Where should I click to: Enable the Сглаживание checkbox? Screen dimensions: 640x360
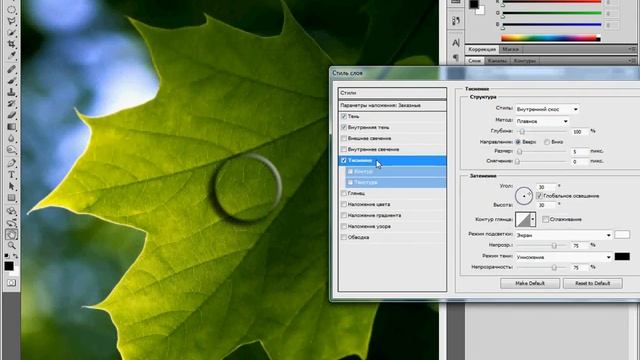click(x=545, y=220)
